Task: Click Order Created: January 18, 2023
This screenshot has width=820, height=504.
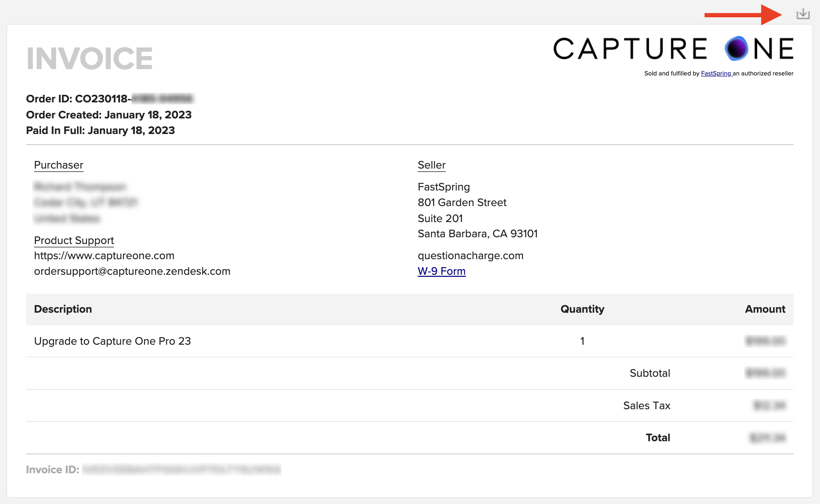Action: click(x=109, y=115)
